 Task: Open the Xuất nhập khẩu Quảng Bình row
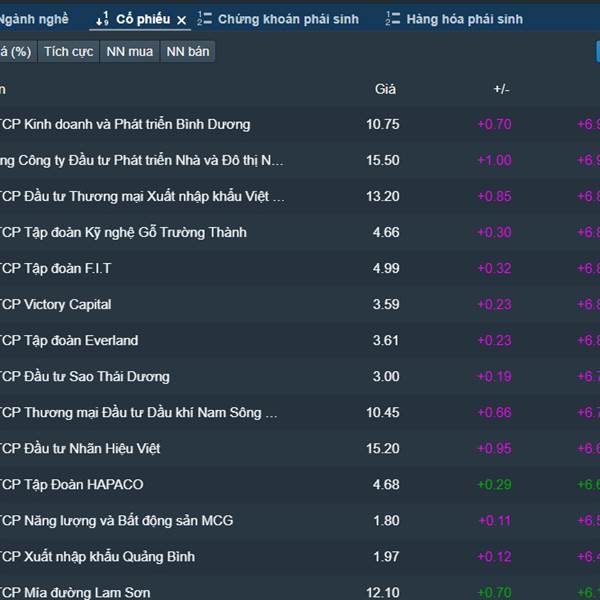300,556
